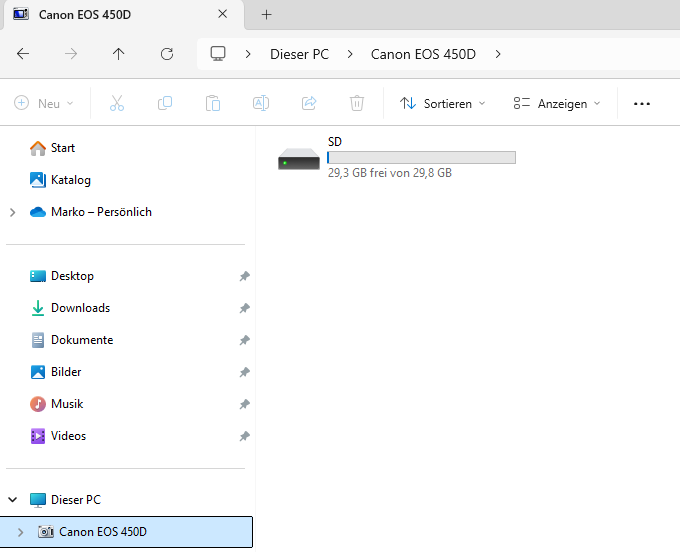This screenshot has height=552, width=680.
Task: Unpin Dokumente using its pin icon
Action: click(x=245, y=340)
